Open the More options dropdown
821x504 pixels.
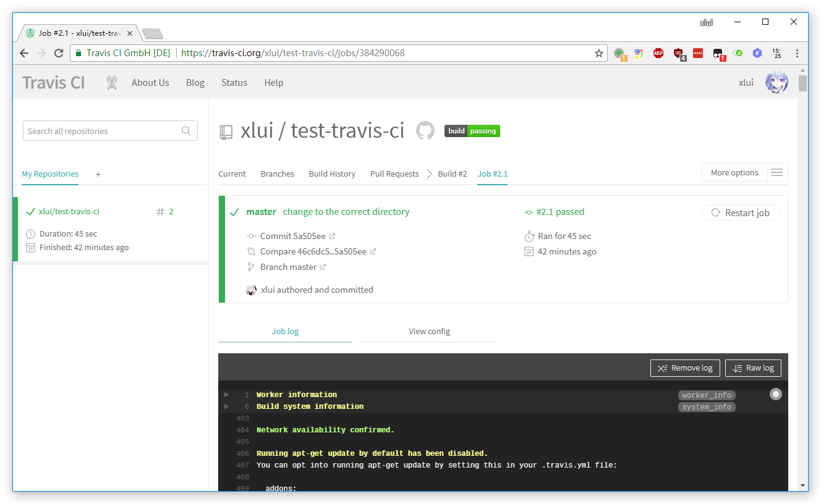point(734,172)
